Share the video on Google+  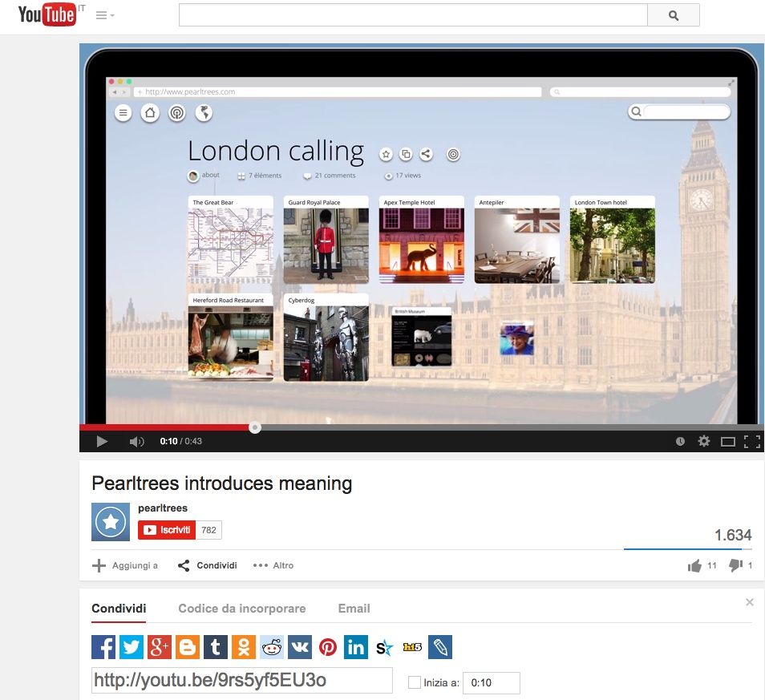pyautogui.click(x=160, y=647)
